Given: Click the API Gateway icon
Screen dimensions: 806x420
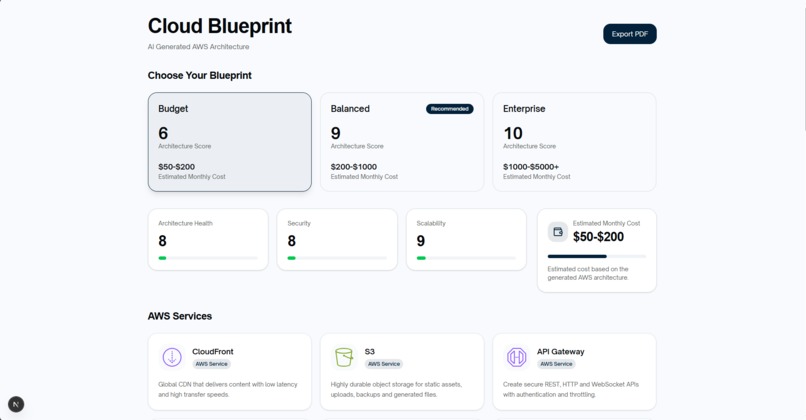Looking at the screenshot, I should (x=517, y=357).
